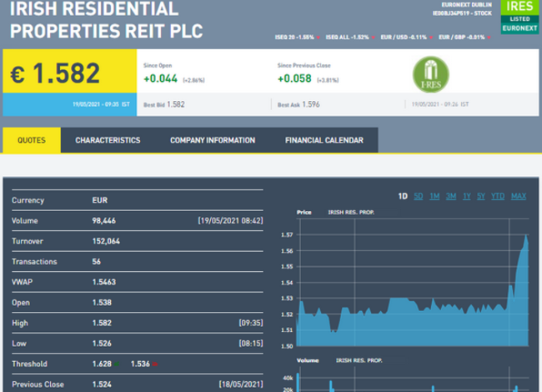Switch to the Quotes tab
This screenshot has height=392, width=542.
(32, 140)
